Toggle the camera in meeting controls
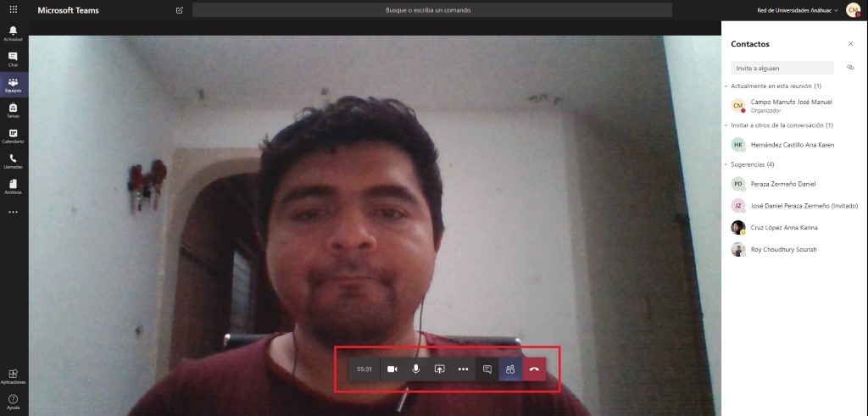 click(392, 369)
